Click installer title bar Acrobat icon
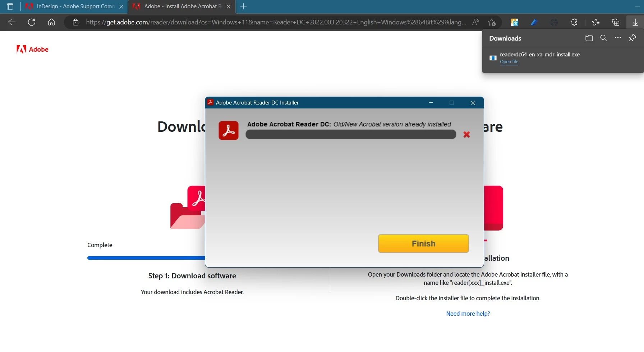Screen dimensions: 644x352 tap(210, 102)
